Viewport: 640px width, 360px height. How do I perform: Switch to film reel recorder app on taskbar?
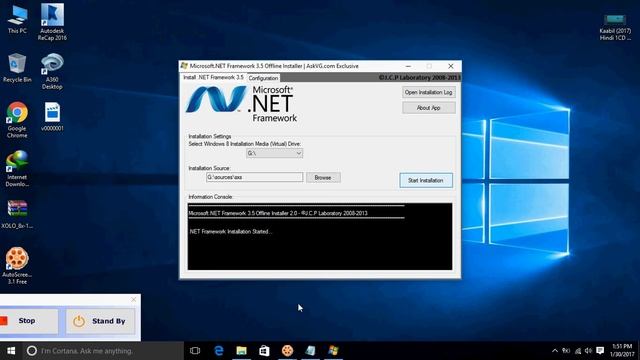click(x=287, y=351)
